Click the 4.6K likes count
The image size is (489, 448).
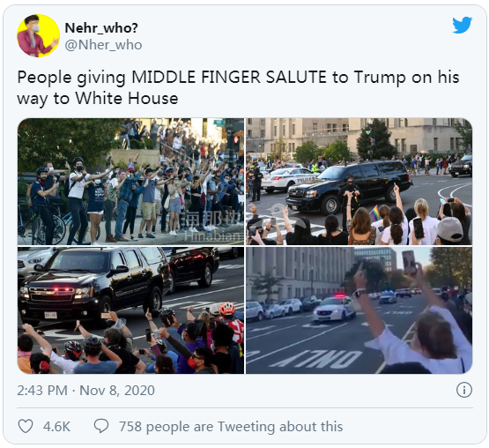tap(56, 427)
